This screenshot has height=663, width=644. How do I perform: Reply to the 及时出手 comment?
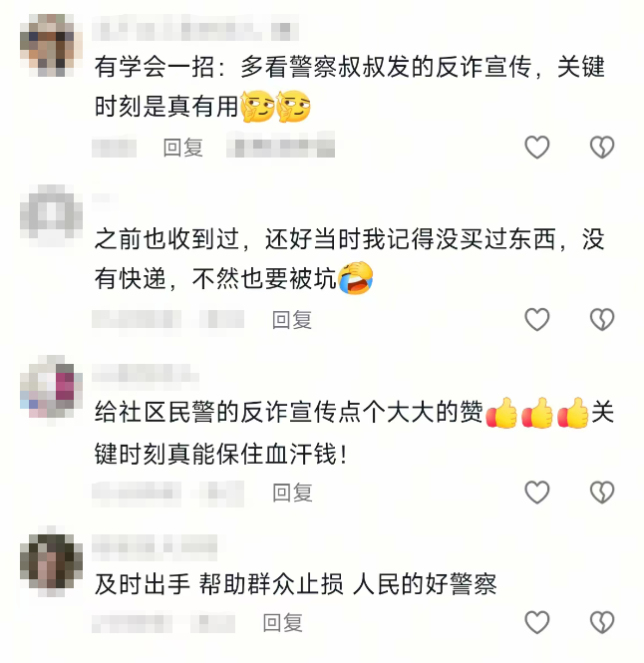(282, 623)
